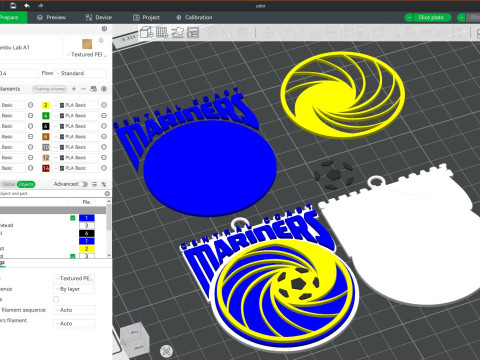Switch to Global process settings
The image size is (480, 360).
pos(9,184)
